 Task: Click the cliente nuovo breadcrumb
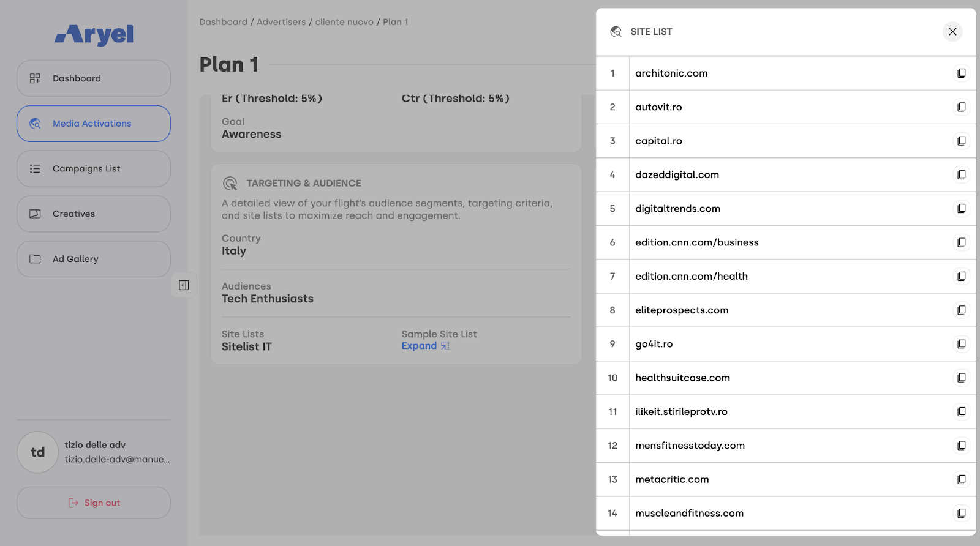[x=344, y=22]
